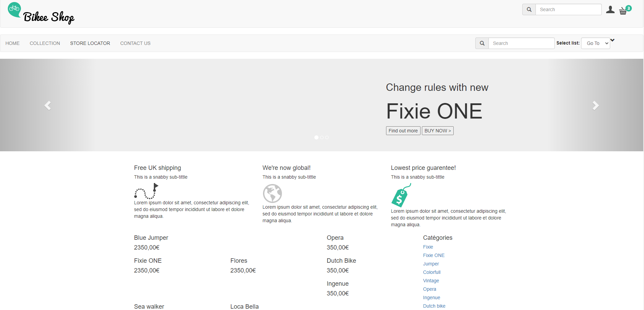The width and height of the screenshot is (644, 310).
Task: Open the Vintage category link
Action: point(431,281)
